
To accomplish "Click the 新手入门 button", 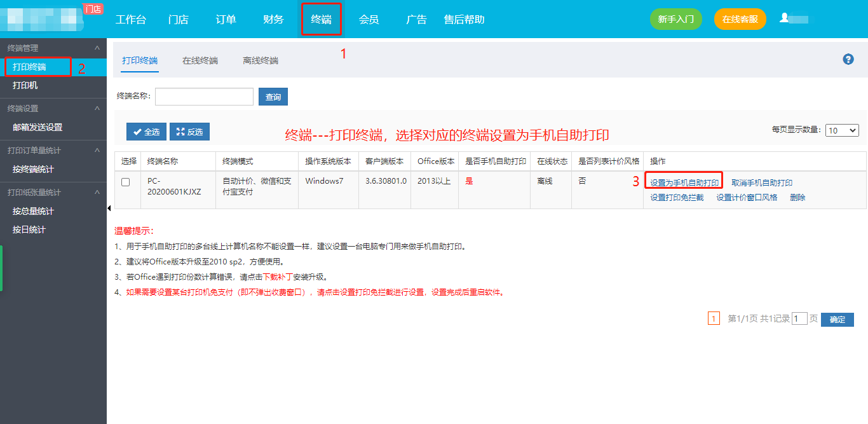I will pos(675,19).
